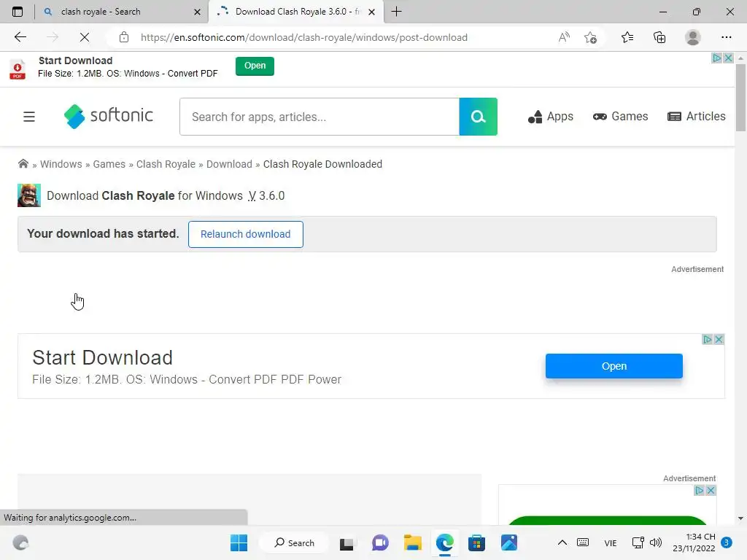The width and height of the screenshot is (747, 560).
Task: Click Relaunch download button
Action: tap(245, 234)
